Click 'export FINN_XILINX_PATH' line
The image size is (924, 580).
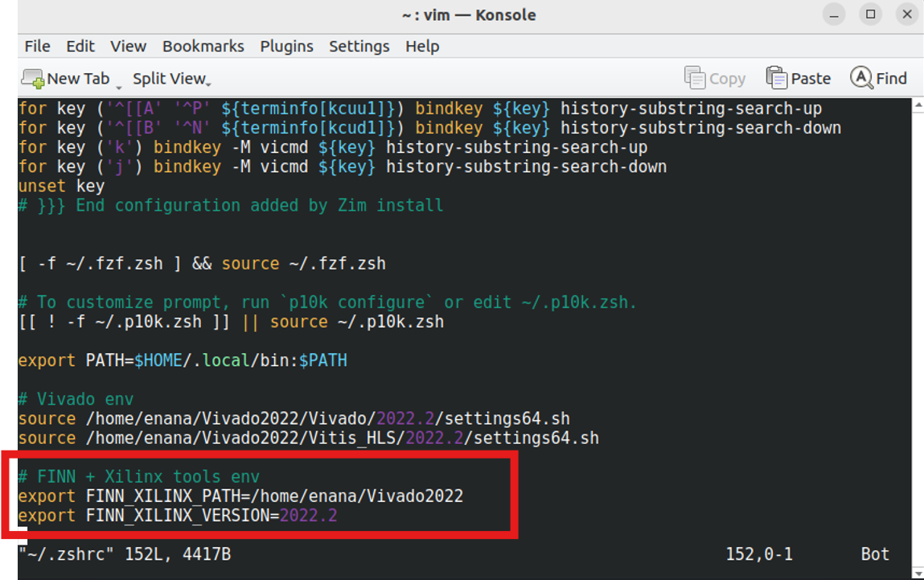(x=240, y=496)
